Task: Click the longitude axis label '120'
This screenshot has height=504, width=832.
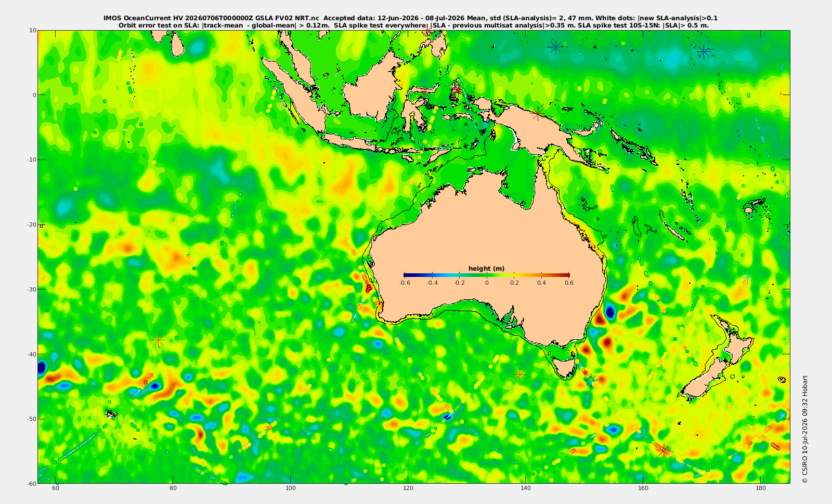Action: pyautogui.click(x=408, y=488)
